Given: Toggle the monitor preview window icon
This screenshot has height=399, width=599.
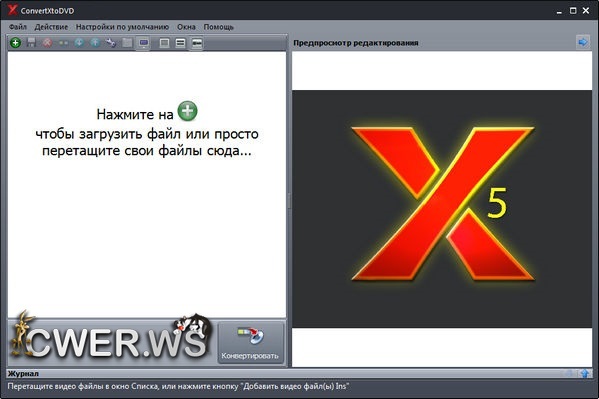Looking at the screenshot, I should click(x=144, y=43).
